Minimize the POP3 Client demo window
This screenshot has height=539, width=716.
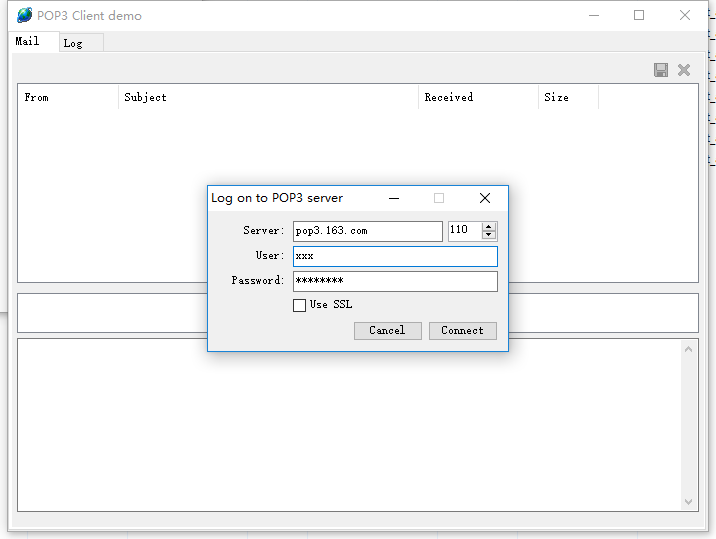point(594,15)
